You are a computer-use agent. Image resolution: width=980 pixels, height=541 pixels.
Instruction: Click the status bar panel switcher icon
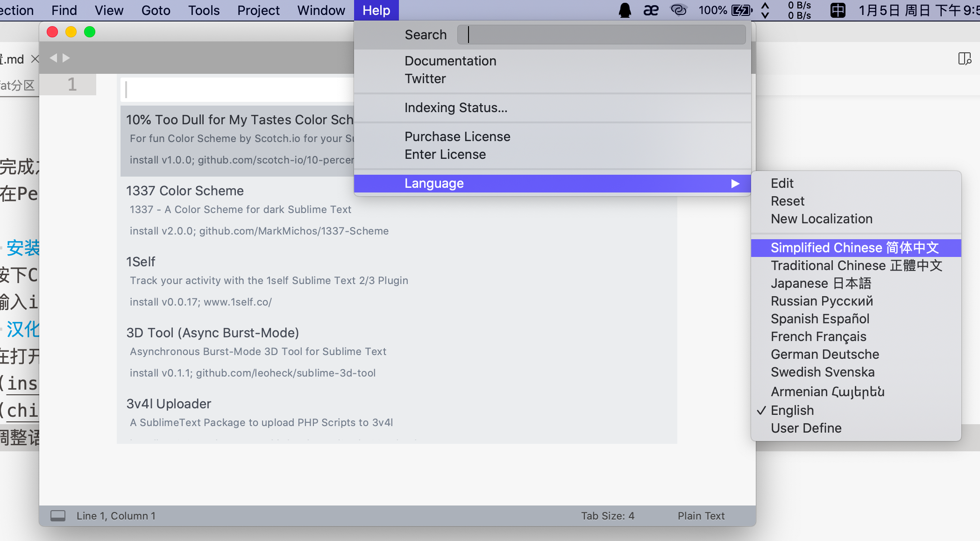[x=58, y=516]
